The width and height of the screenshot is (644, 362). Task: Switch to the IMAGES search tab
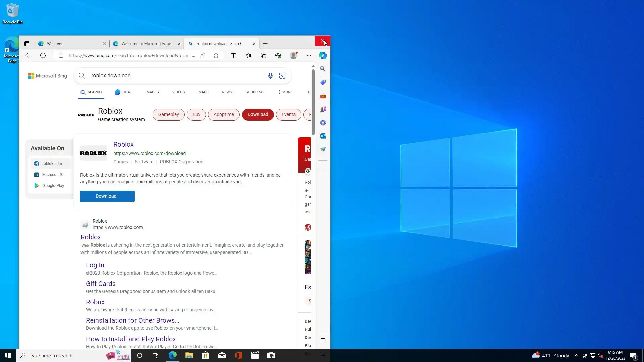pos(152,92)
